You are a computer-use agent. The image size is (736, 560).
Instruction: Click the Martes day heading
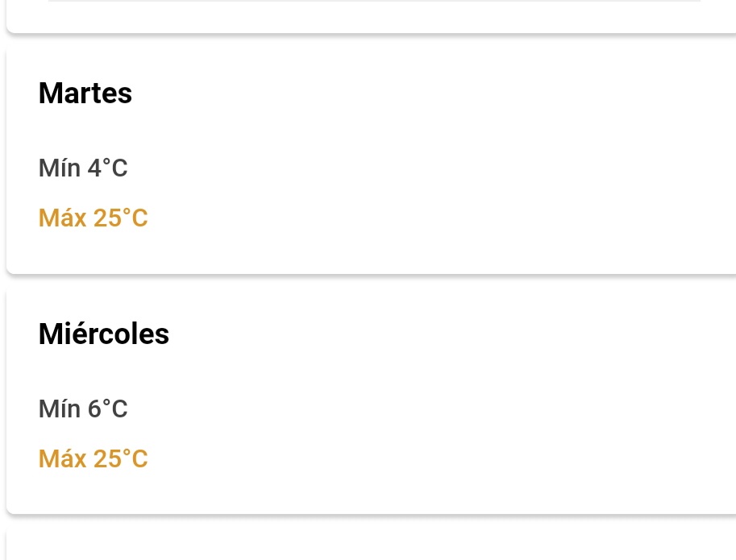pyautogui.click(x=85, y=93)
